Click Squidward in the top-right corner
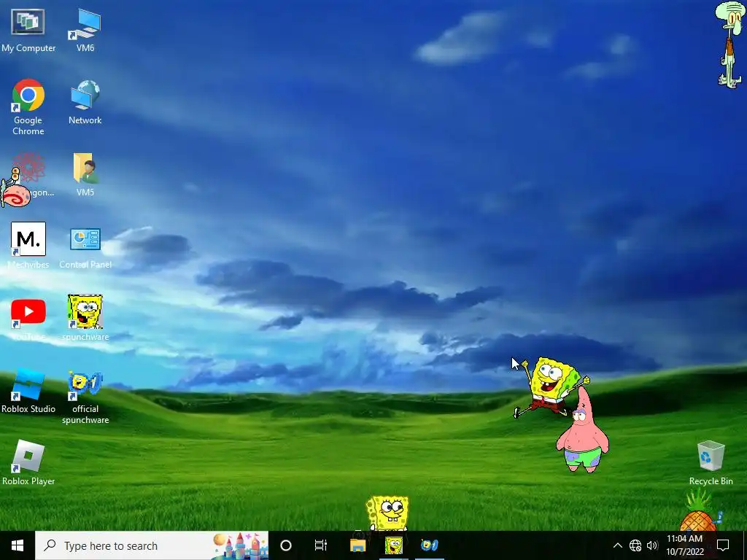747x560 pixels. (729, 44)
